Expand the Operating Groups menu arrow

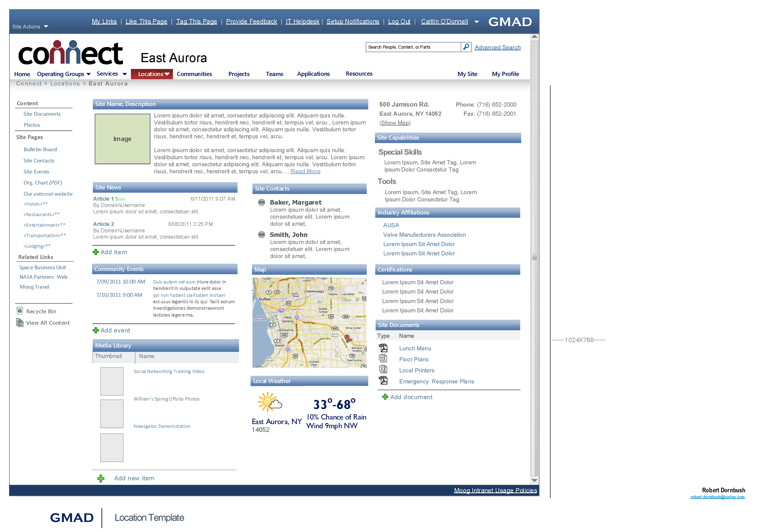click(x=88, y=74)
